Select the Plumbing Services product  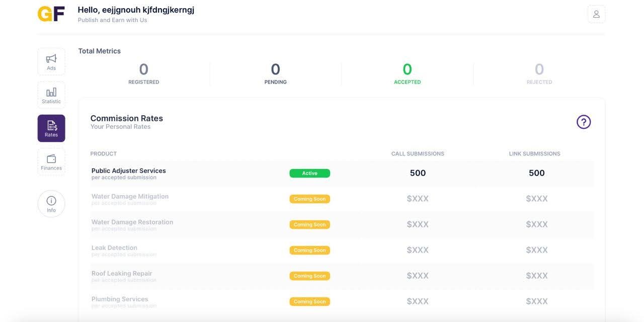[x=120, y=299]
